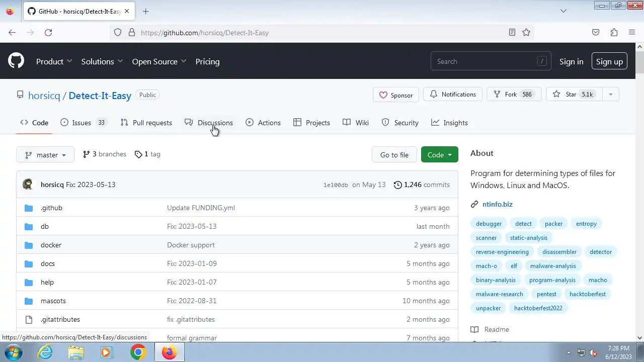Launch Internet Explorer from taskbar

pyautogui.click(x=45, y=352)
